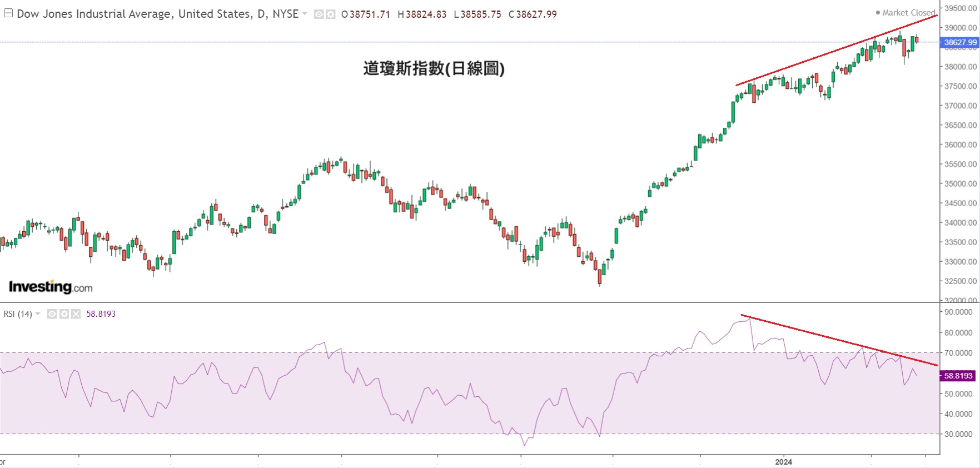Click the RSI (14) indicator name

[18, 314]
